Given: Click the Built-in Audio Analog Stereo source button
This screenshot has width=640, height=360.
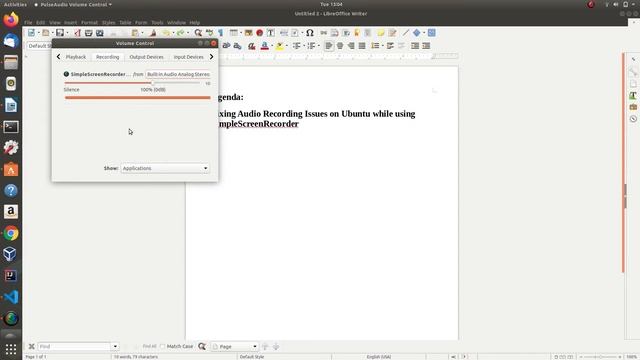Looking at the screenshot, I should click(x=178, y=74).
